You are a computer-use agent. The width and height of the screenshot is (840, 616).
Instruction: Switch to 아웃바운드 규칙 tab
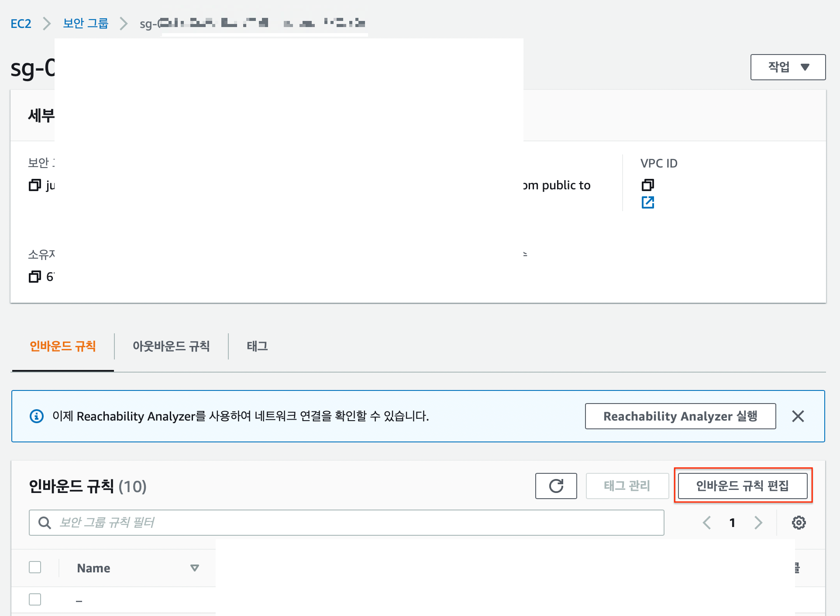click(x=171, y=346)
